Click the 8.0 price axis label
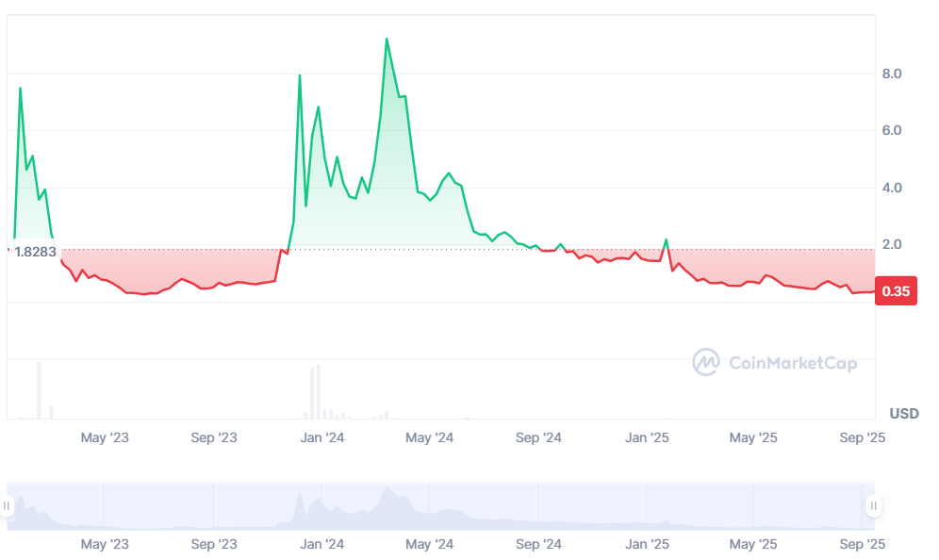Viewport: 939px width, 560px height. click(x=892, y=74)
